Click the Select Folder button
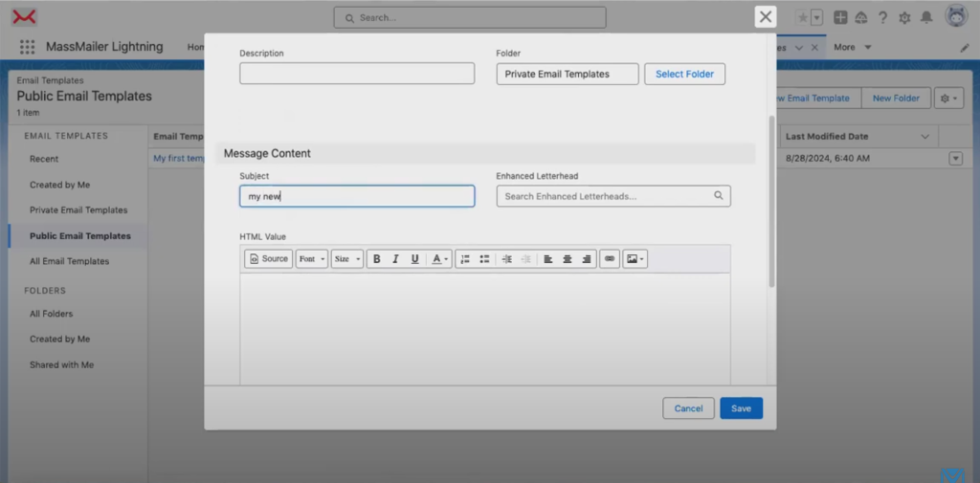Viewport: 980px width, 483px height. tap(684, 74)
